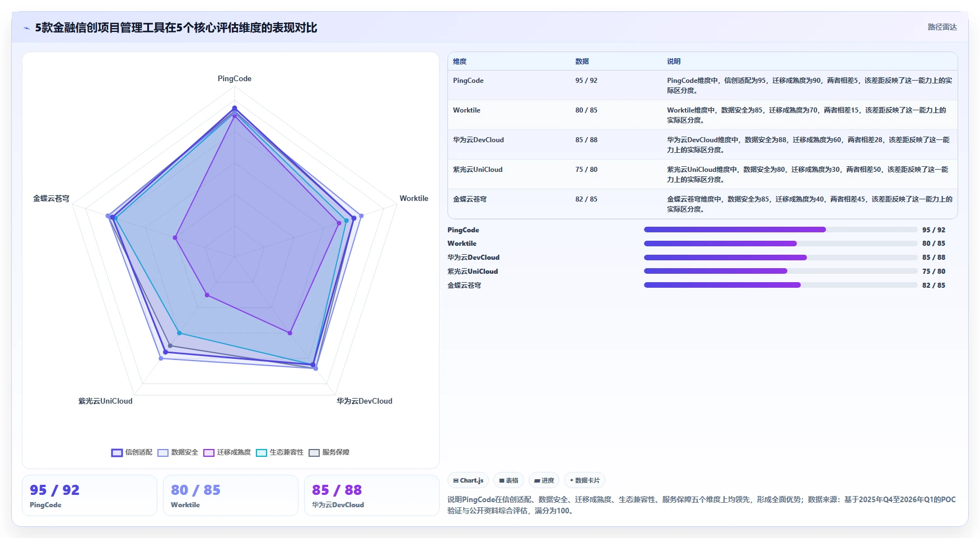Click the 表格 chip
980x538 pixels.
(x=508, y=480)
